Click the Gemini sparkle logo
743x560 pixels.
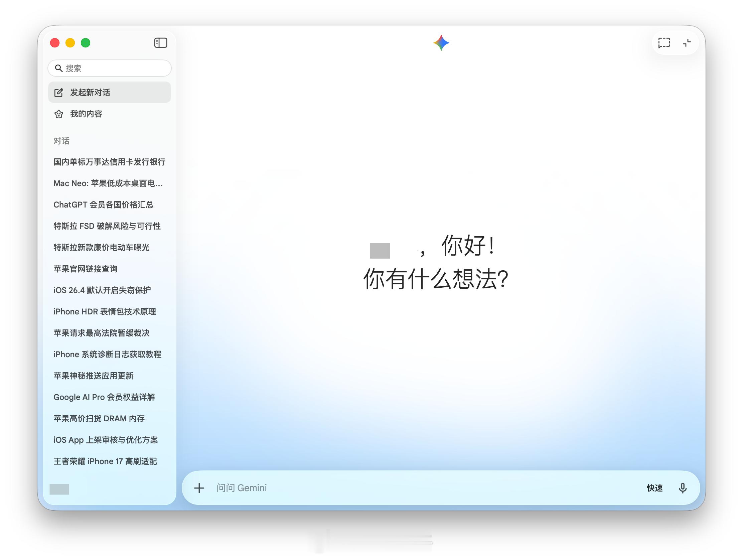pos(441,42)
